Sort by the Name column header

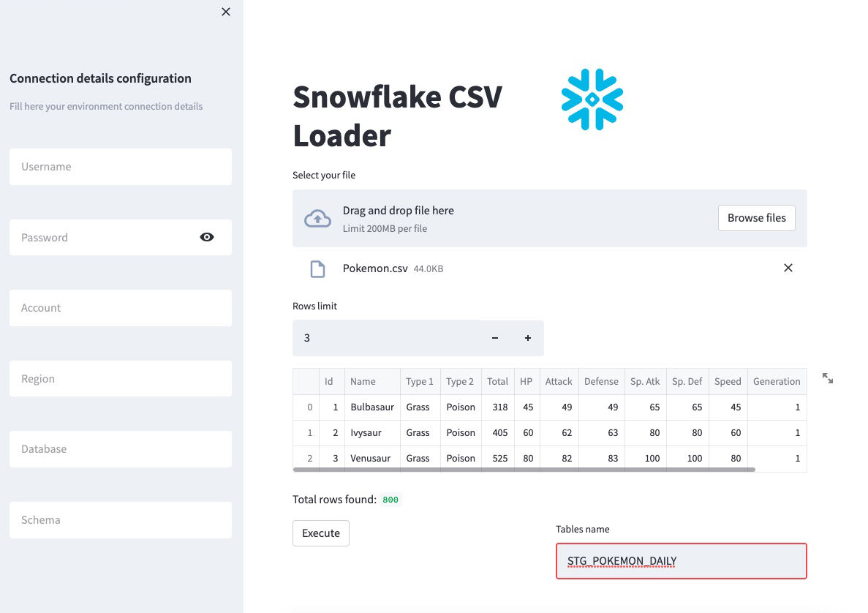tap(372, 382)
